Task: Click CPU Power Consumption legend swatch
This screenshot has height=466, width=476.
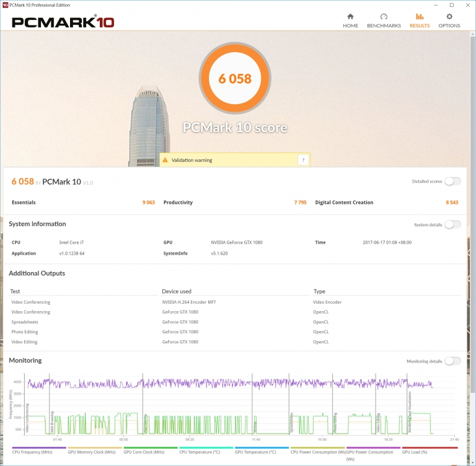Action: 317,447
